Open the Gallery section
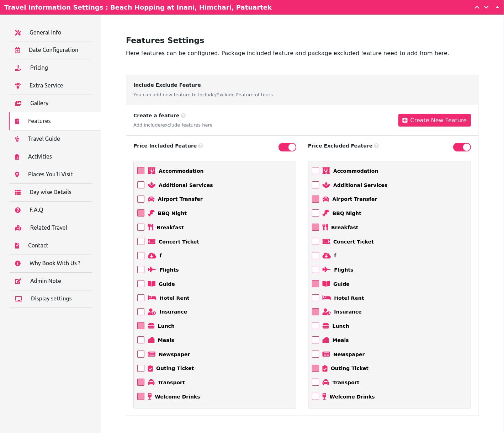This screenshot has height=433, width=504. point(51,103)
